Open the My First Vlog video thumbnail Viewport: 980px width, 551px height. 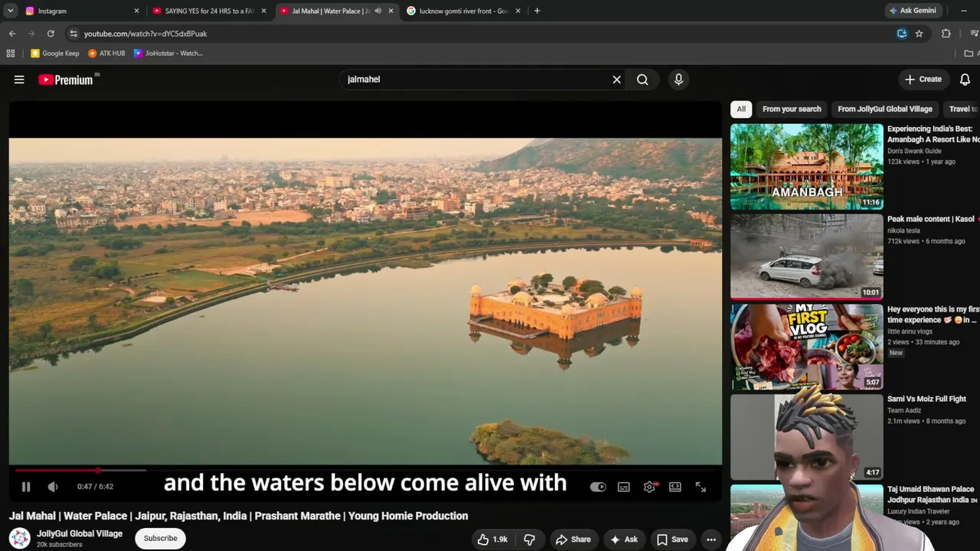point(806,347)
